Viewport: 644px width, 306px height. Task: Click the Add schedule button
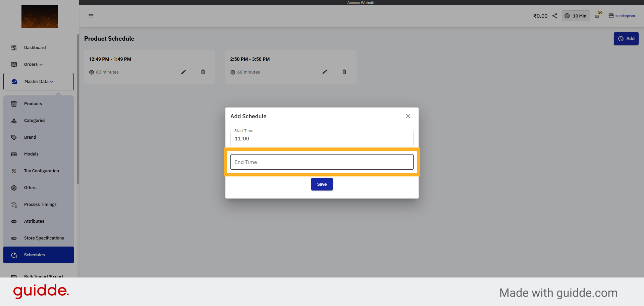click(626, 39)
